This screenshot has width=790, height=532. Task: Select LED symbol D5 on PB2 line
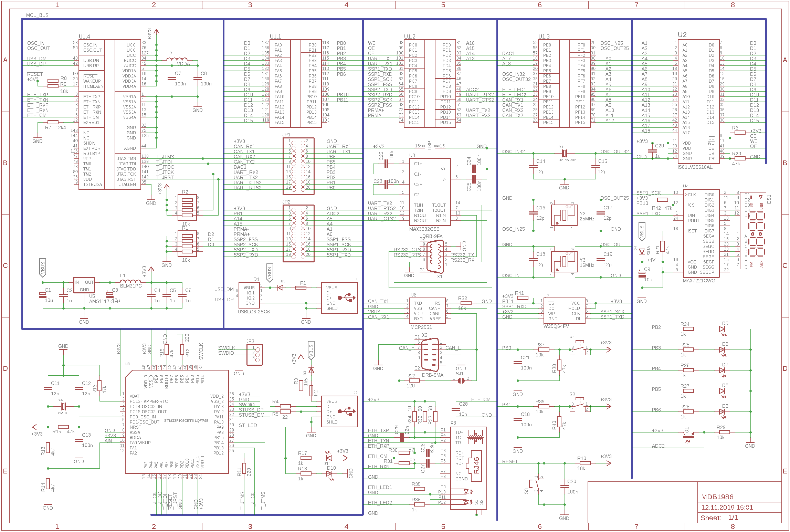click(723, 330)
